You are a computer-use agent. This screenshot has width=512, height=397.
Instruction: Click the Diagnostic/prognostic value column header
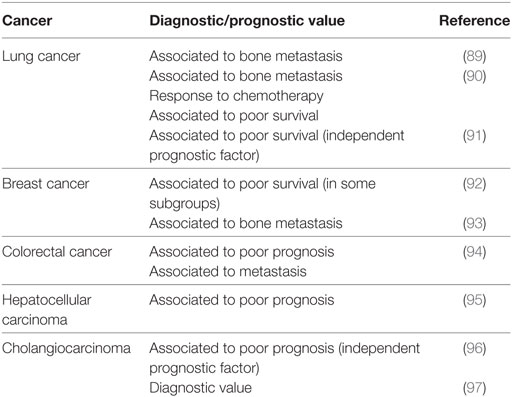pyautogui.click(x=247, y=21)
